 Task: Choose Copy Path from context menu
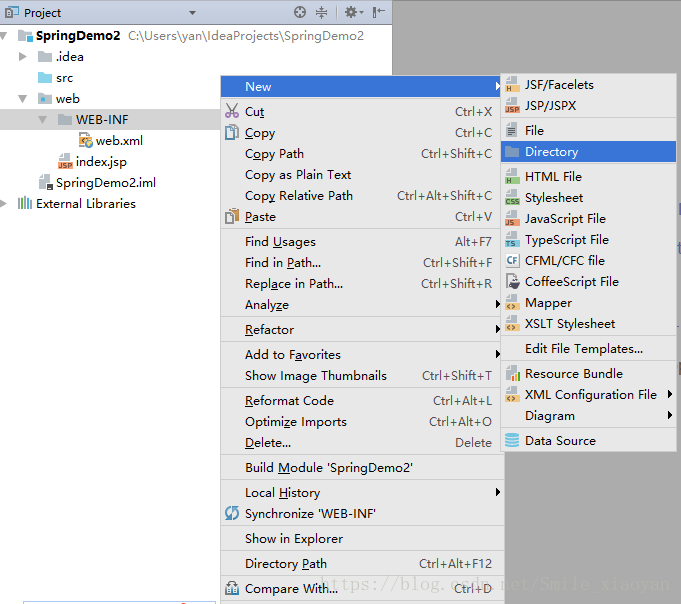(x=363, y=153)
